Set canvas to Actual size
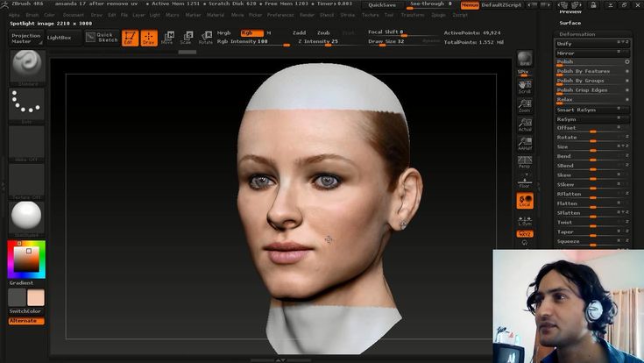This screenshot has width=644, height=363. click(x=525, y=125)
